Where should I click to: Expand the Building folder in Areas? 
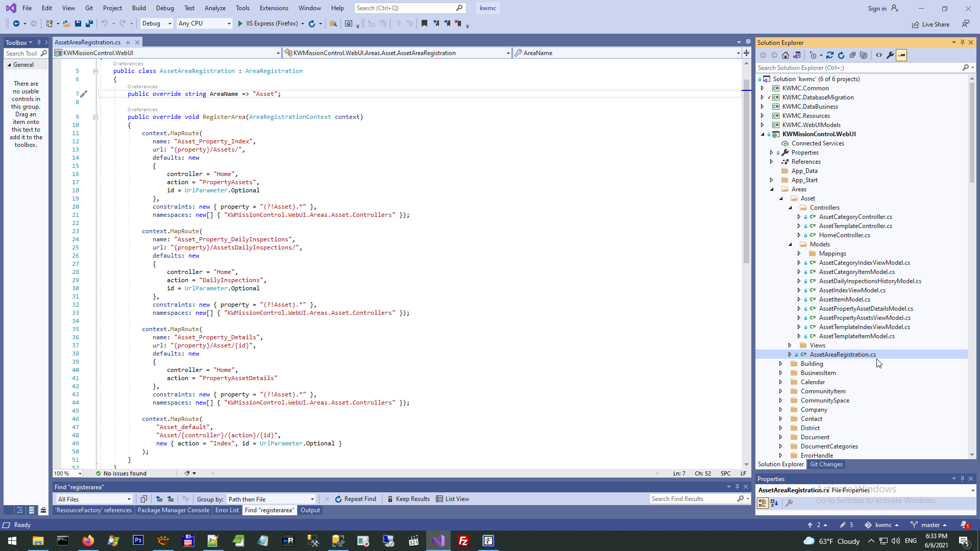coord(780,364)
